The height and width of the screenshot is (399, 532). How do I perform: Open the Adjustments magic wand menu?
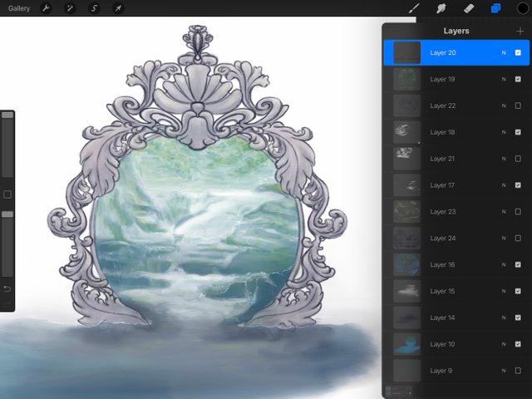[70, 8]
